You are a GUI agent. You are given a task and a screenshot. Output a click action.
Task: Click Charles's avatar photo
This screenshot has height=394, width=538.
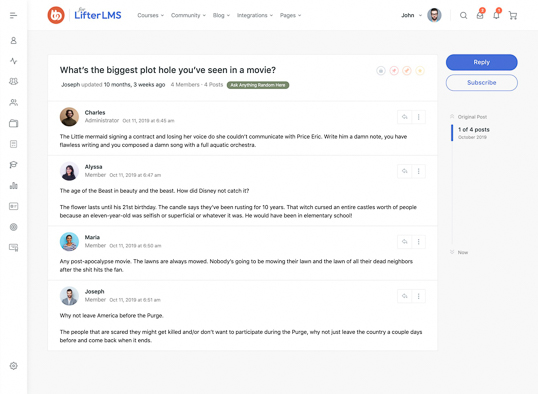[x=69, y=117]
